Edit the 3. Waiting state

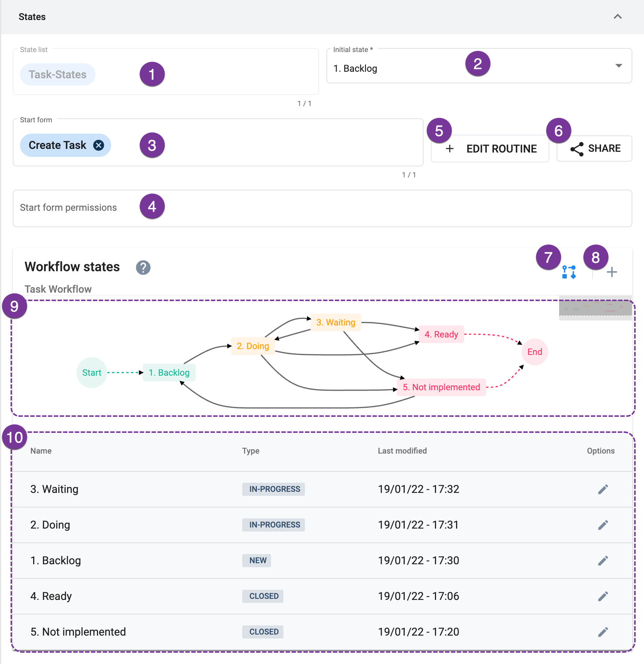click(x=603, y=489)
